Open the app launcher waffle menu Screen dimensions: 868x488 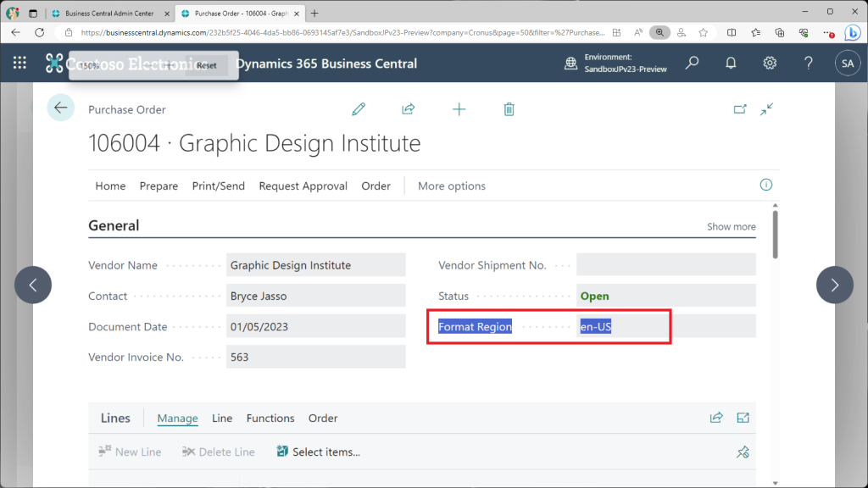pos(19,63)
